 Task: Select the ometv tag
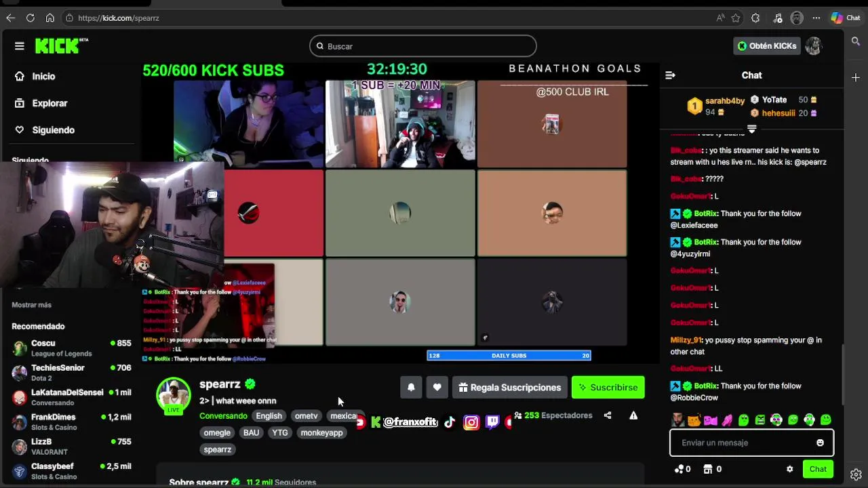click(306, 416)
